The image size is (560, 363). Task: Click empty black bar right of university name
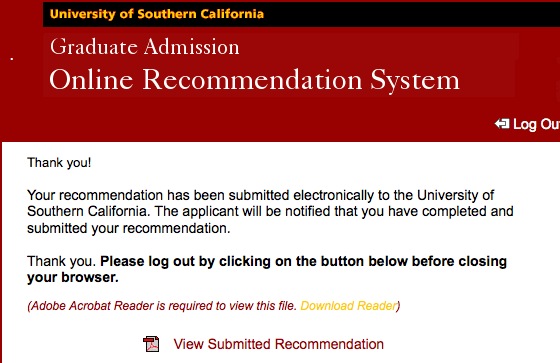point(411,14)
